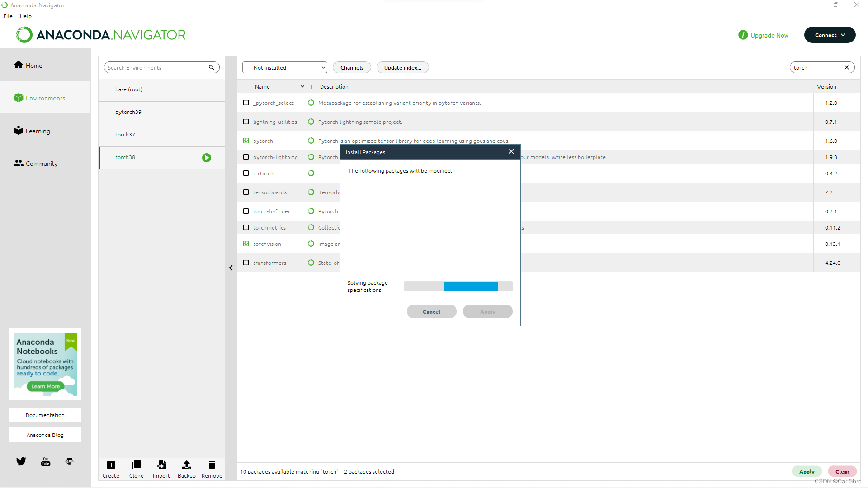Click the transformers package type icon

coord(311,263)
